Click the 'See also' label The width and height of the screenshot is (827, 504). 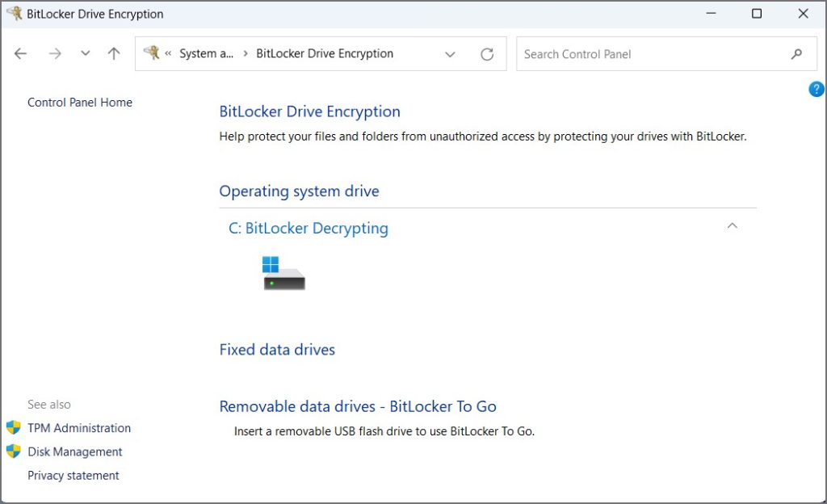(49, 405)
